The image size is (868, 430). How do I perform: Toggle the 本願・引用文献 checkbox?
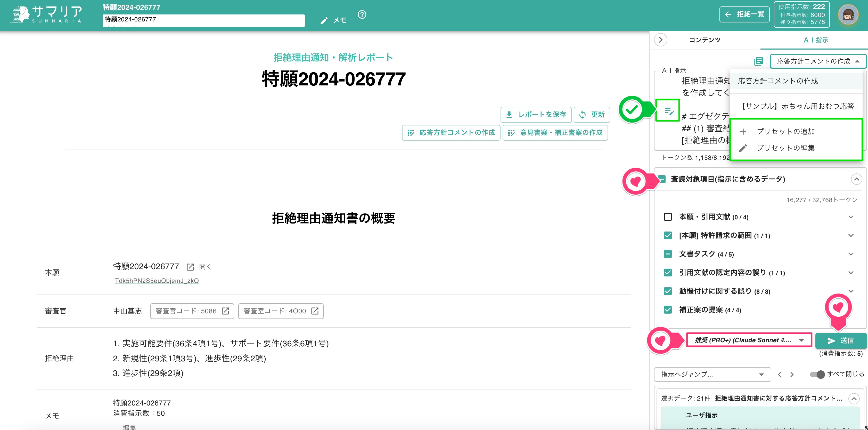(x=668, y=217)
